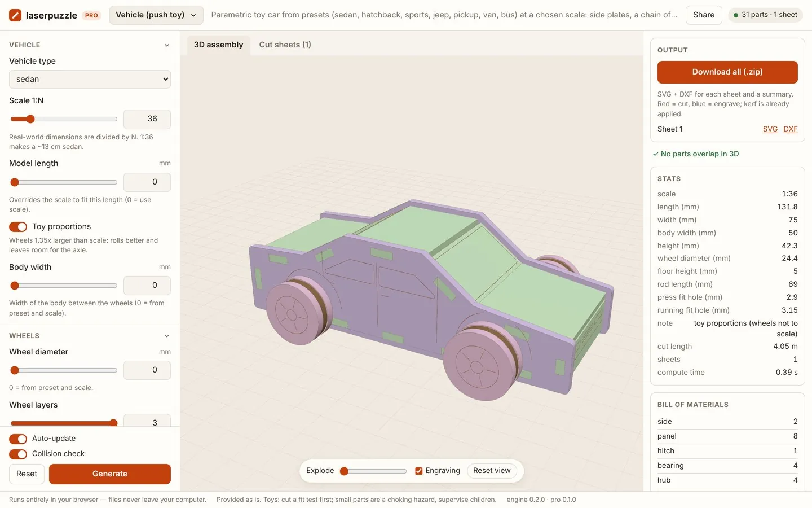Click the Share button
The width and height of the screenshot is (812, 508).
click(x=704, y=15)
